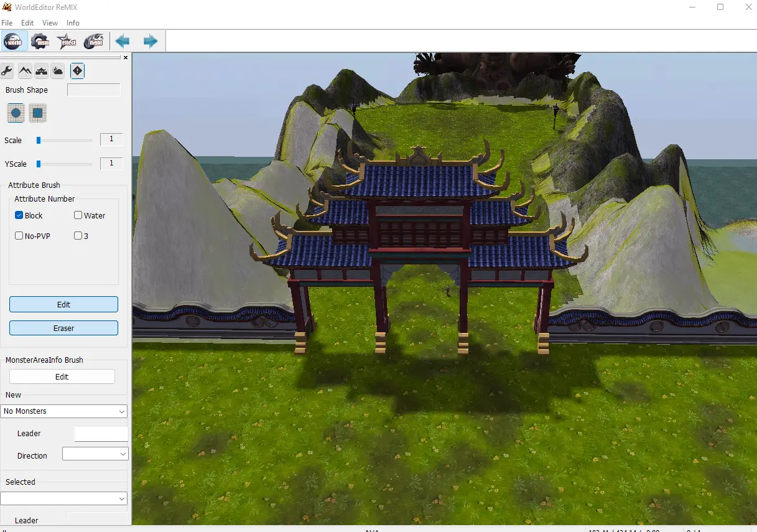757x532 pixels.
Task: Click the blue left arrow icon
Action: coord(123,41)
